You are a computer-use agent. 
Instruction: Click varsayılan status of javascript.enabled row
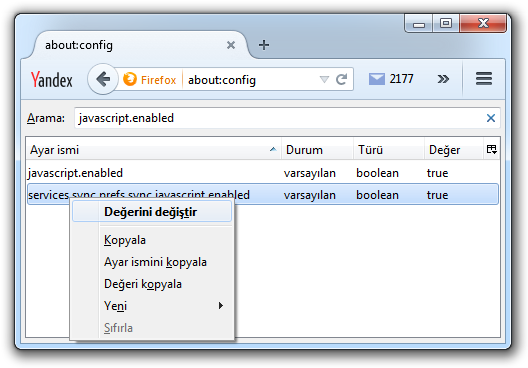click(x=309, y=173)
